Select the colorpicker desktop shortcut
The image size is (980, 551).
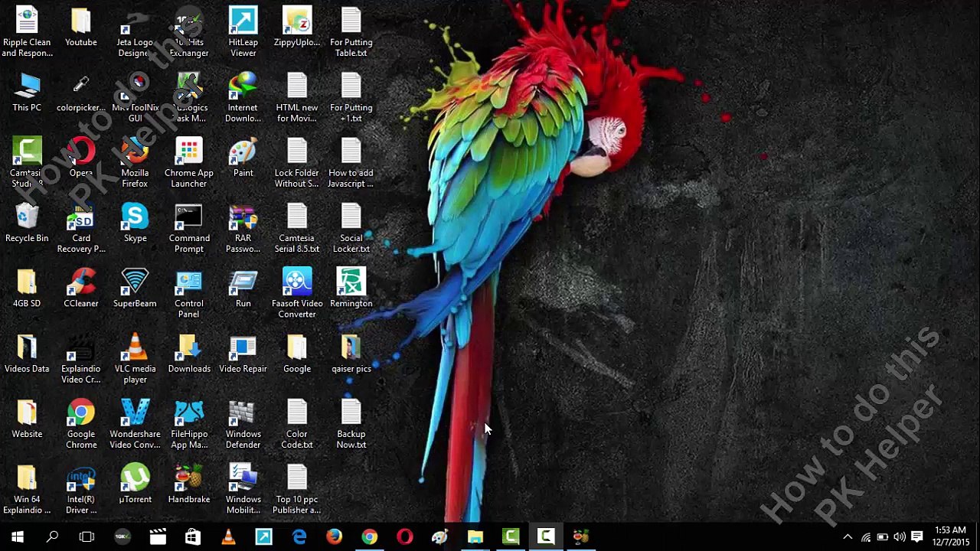pyautogui.click(x=80, y=93)
